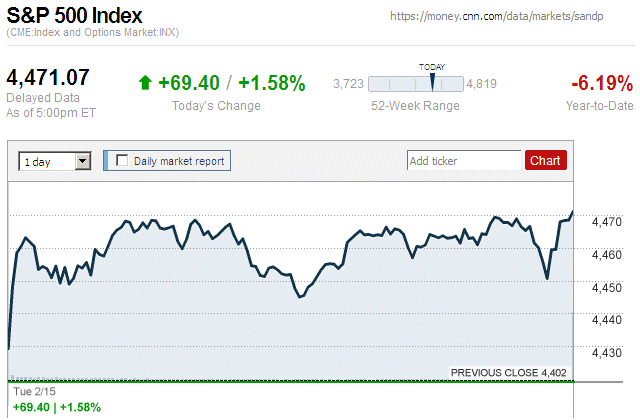Click the green up arrow icon
Screen dimensions: 640x420
(x=145, y=83)
